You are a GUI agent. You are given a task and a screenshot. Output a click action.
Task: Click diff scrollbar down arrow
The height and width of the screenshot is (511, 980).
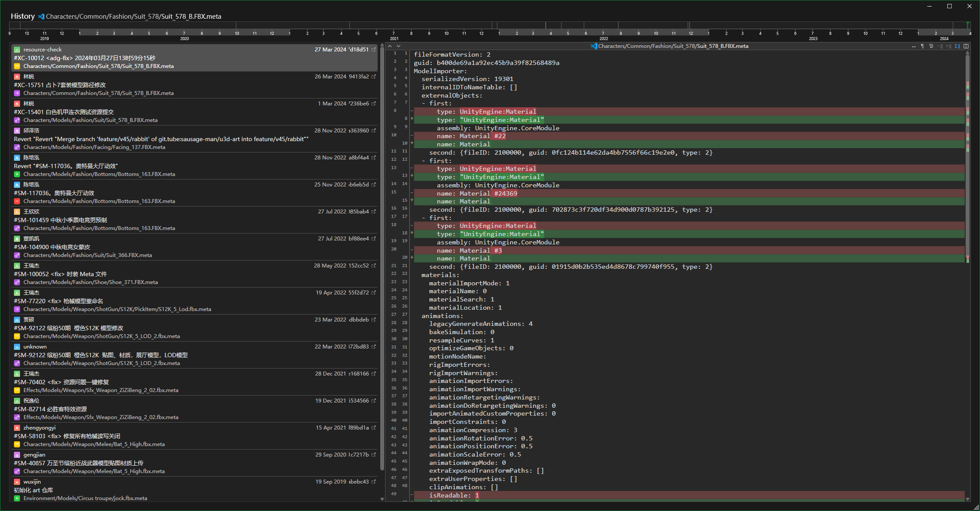(x=968, y=499)
